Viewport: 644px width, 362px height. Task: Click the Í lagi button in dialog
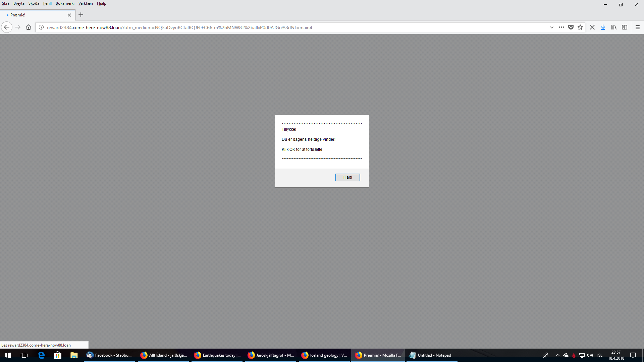point(347,177)
